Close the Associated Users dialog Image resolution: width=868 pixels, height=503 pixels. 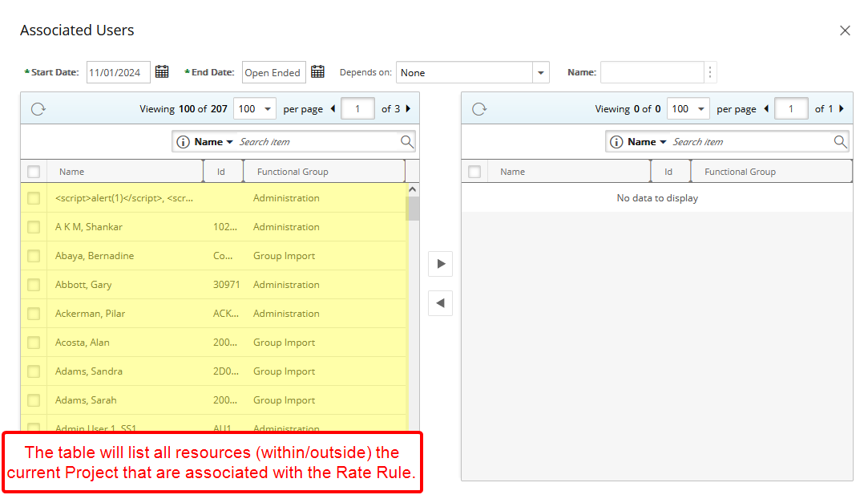tap(845, 30)
